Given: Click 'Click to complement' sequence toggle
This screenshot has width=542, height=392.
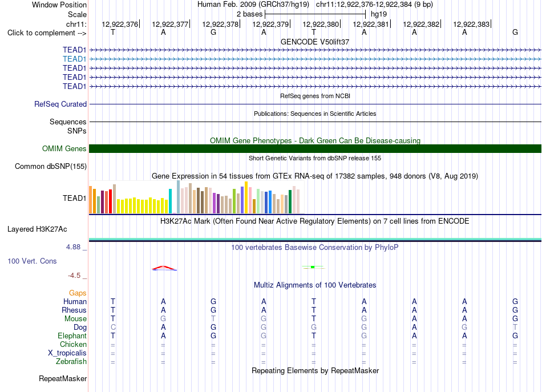Looking at the screenshot, I should pos(47,33).
